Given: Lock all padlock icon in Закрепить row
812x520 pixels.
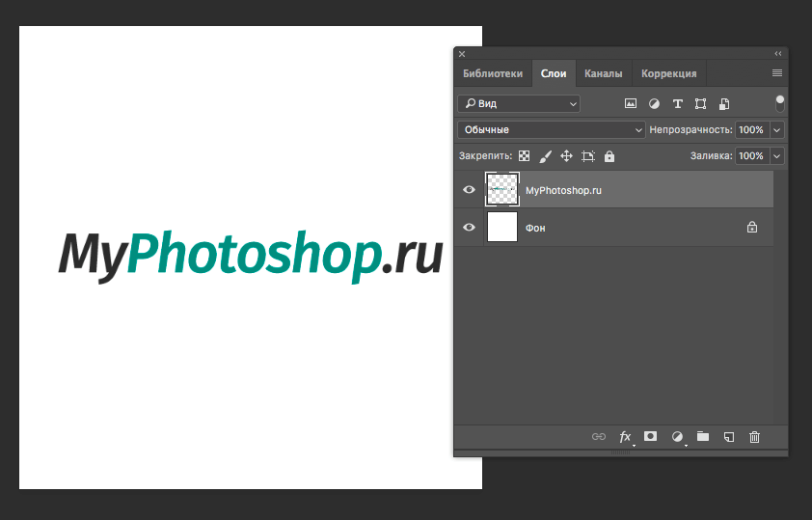Looking at the screenshot, I should click(x=609, y=156).
